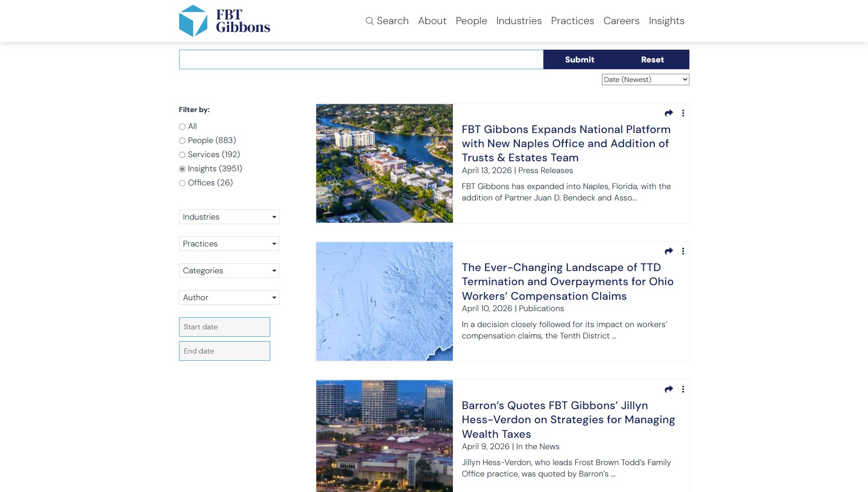This screenshot has height=492, width=868.
Task: Share the Naples Office press release article
Action: coord(668,113)
